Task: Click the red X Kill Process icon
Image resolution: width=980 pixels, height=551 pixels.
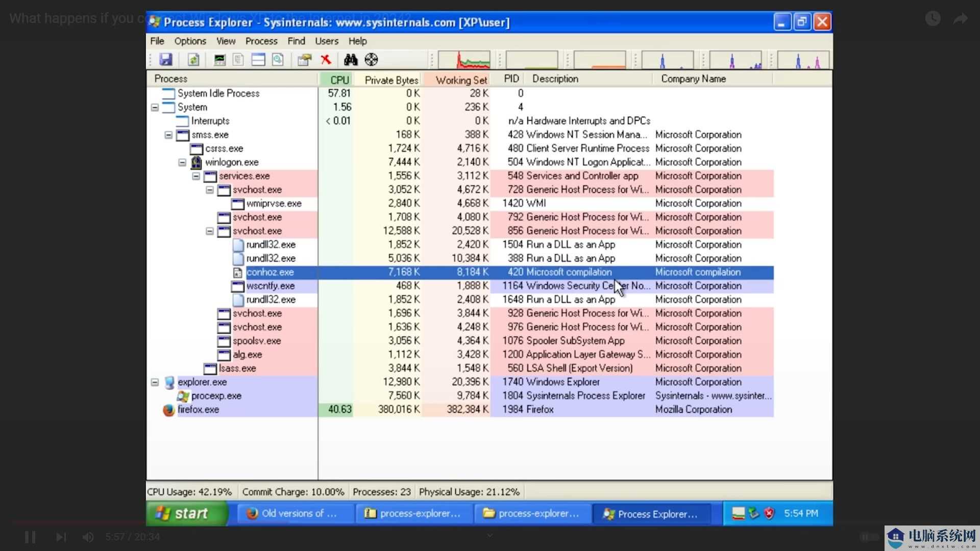Action: 326,60
